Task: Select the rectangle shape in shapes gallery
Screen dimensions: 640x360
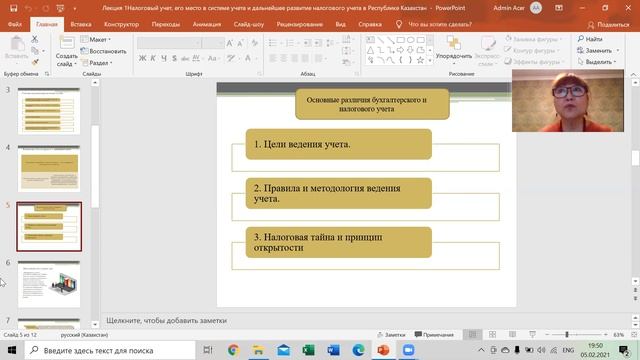Action: 400,40
